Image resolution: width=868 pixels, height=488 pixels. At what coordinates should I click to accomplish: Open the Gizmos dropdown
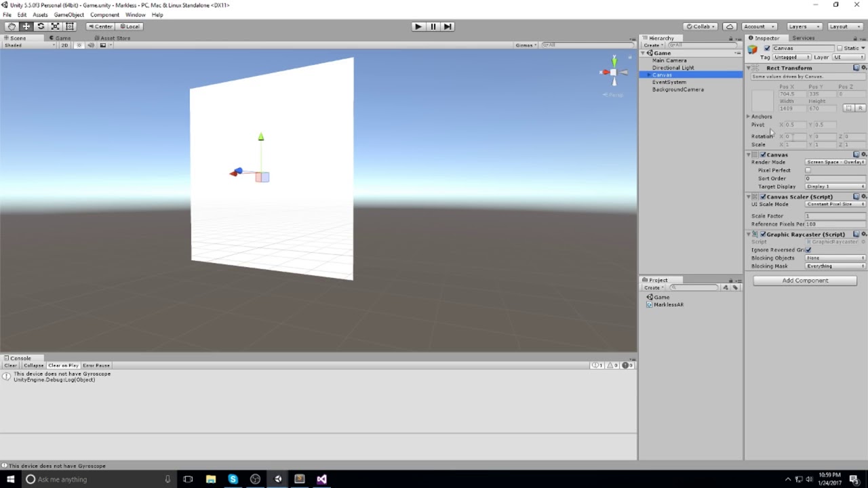pyautogui.click(x=526, y=45)
